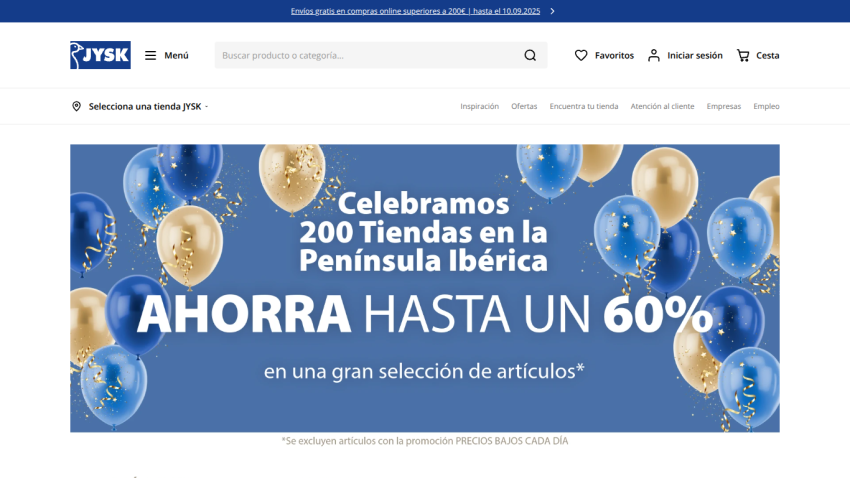Visit the Empresas page
The height and width of the screenshot is (478, 850).
tap(723, 106)
